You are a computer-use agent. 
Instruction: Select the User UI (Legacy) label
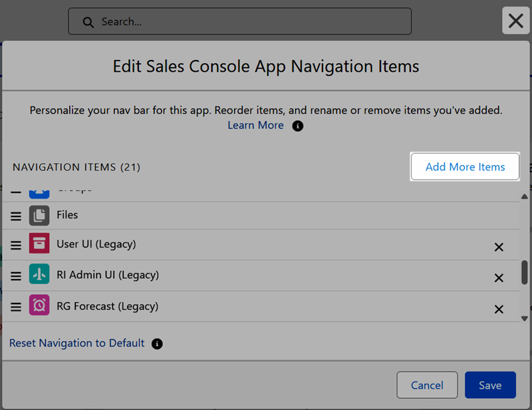coord(96,244)
